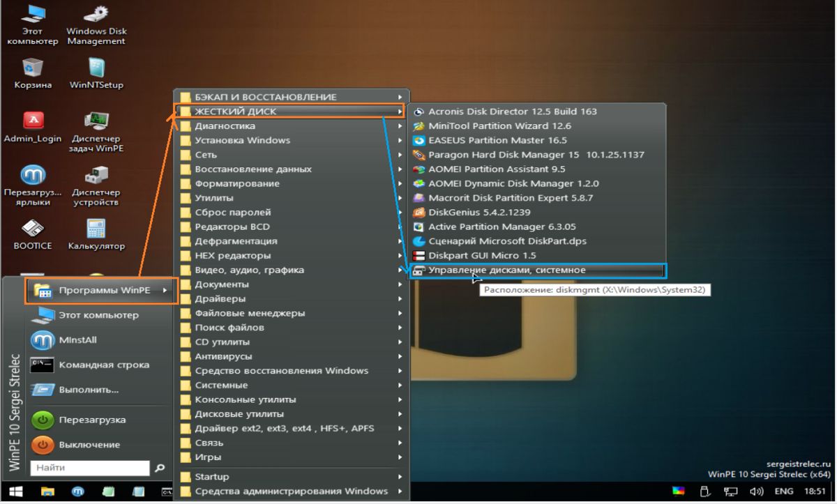The image size is (837, 504).
Task: Launch AOMEI Partition Assistant 9.5
Action: click(536, 169)
